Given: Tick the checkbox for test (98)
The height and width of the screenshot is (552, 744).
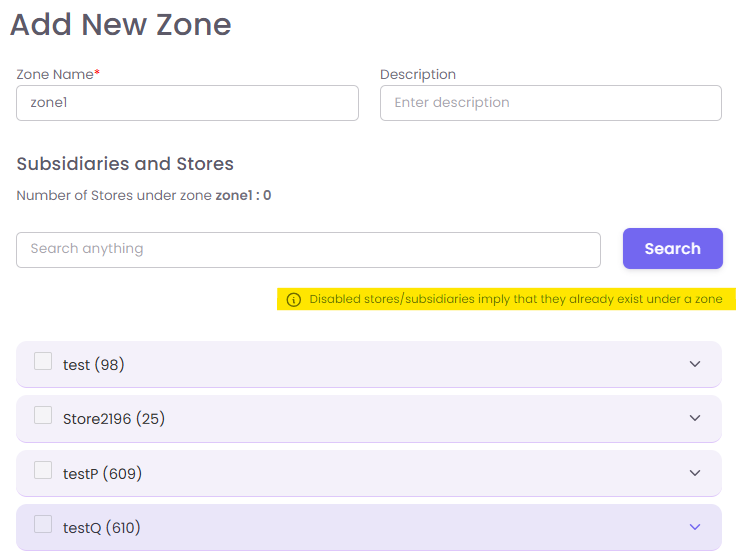Looking at the screenshot, I should 43,362.
